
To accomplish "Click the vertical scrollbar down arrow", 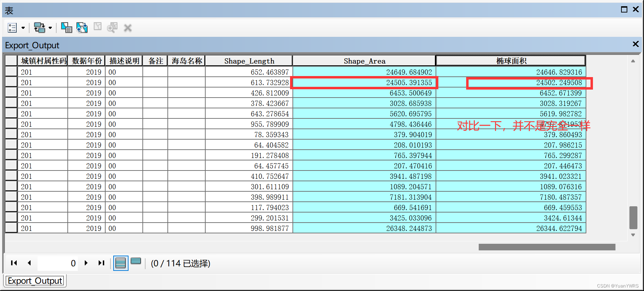I will [x=633, y=235].
